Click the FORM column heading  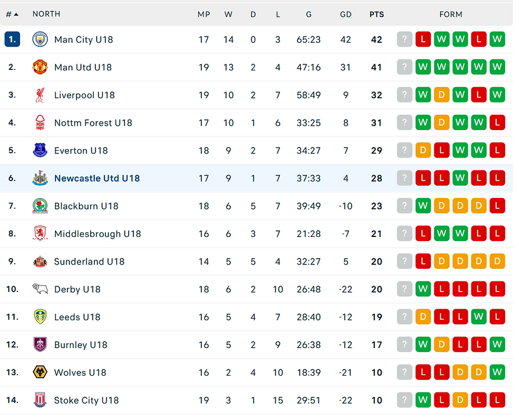[451, 14]
